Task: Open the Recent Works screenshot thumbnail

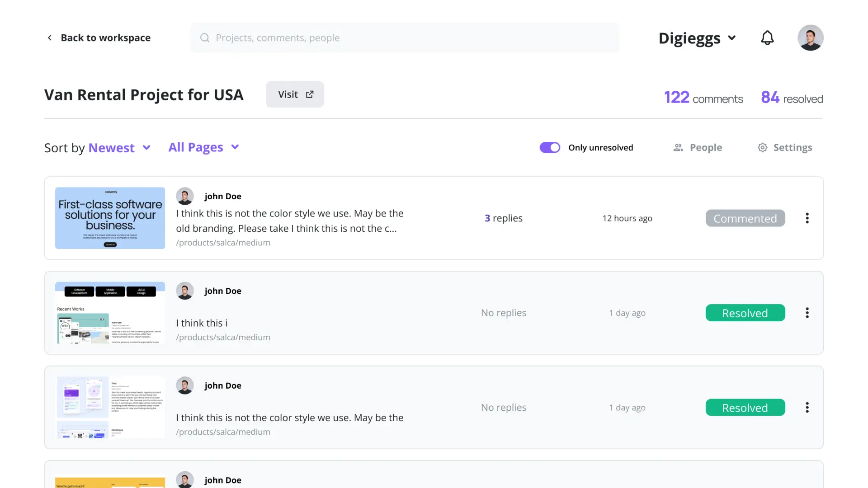Action: 110,313
